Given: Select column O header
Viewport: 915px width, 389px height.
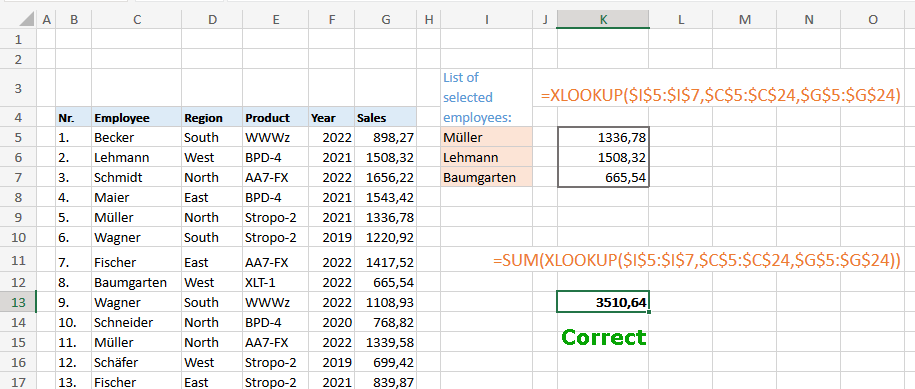Looking at the screenshot, I should (872, 19).
